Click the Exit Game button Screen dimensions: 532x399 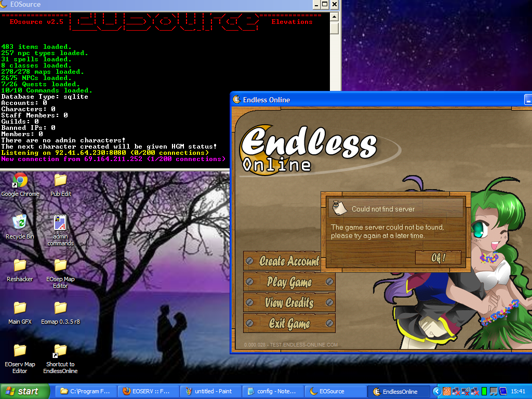click(x=289, y=323)
